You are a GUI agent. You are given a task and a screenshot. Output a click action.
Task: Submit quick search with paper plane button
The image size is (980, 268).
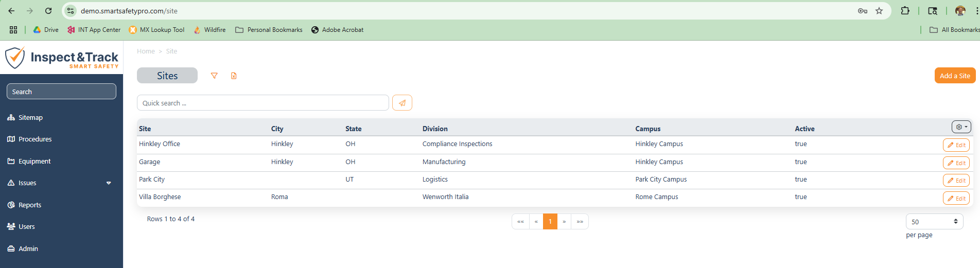402,103
